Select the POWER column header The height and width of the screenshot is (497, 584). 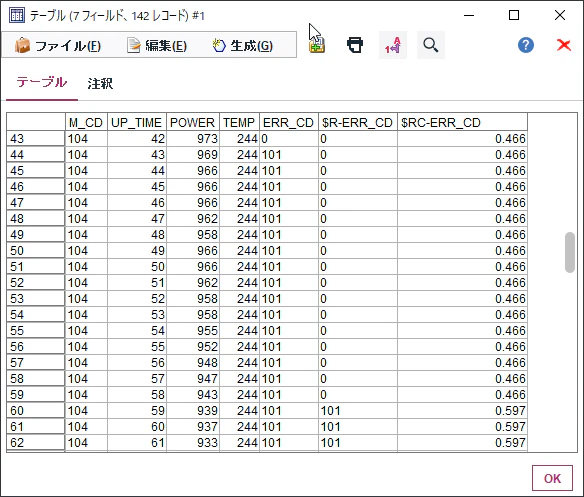(193, 122)
